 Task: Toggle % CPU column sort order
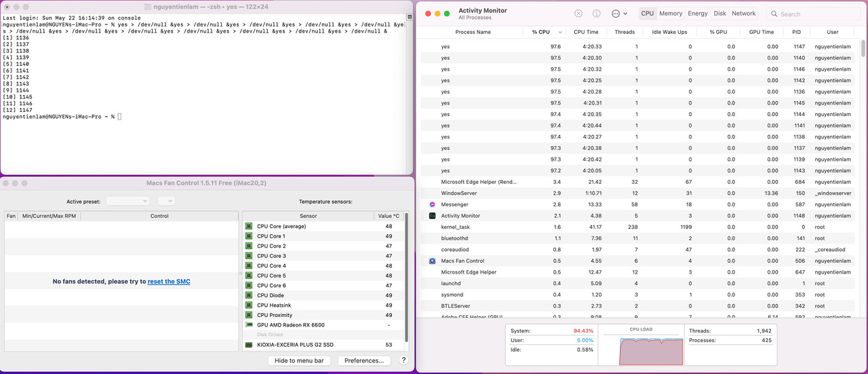[x=545, y=32]
